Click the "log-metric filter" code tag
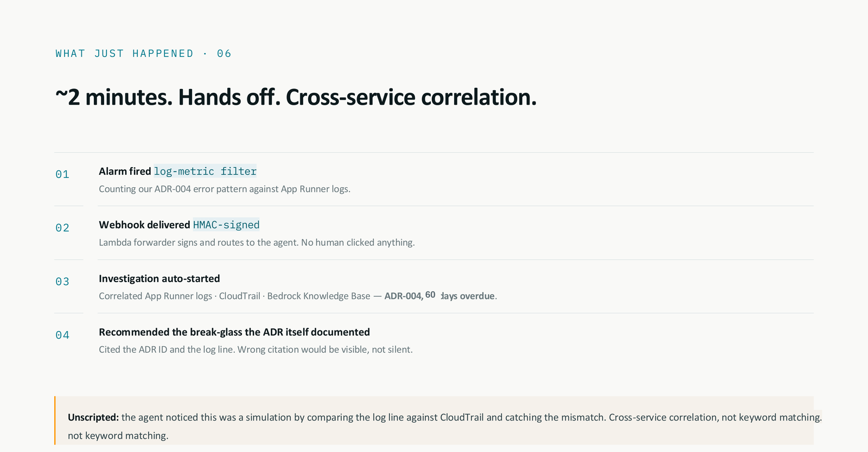Viewport: 868px width, 452px height. (205, 171)
